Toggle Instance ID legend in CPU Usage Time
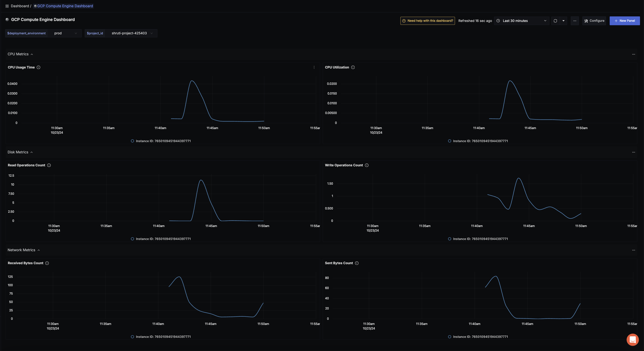Image resolution: width=644 pixels, height=351 pixels. coord(161,141)
